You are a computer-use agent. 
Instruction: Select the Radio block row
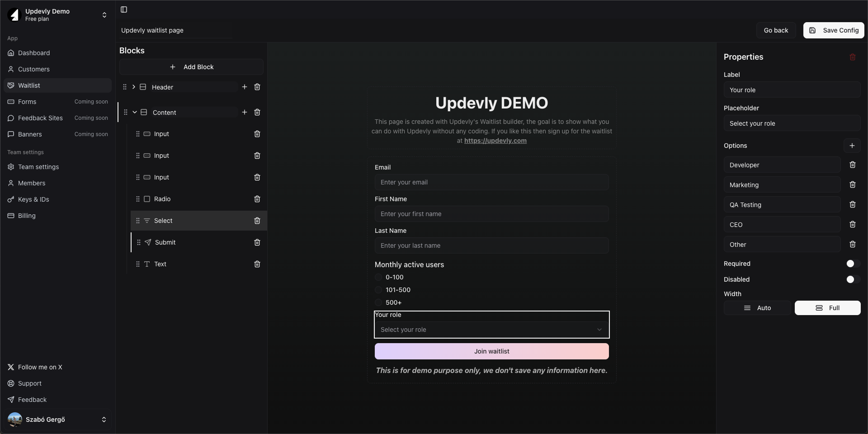click(199, 199)
